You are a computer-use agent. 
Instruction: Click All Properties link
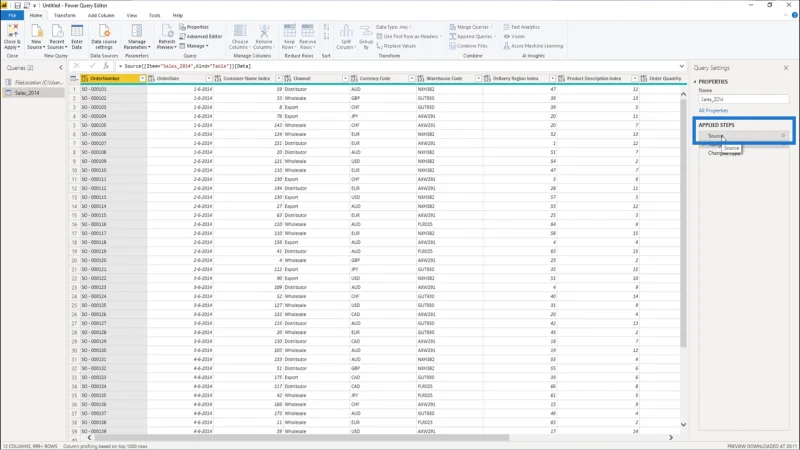713,111
